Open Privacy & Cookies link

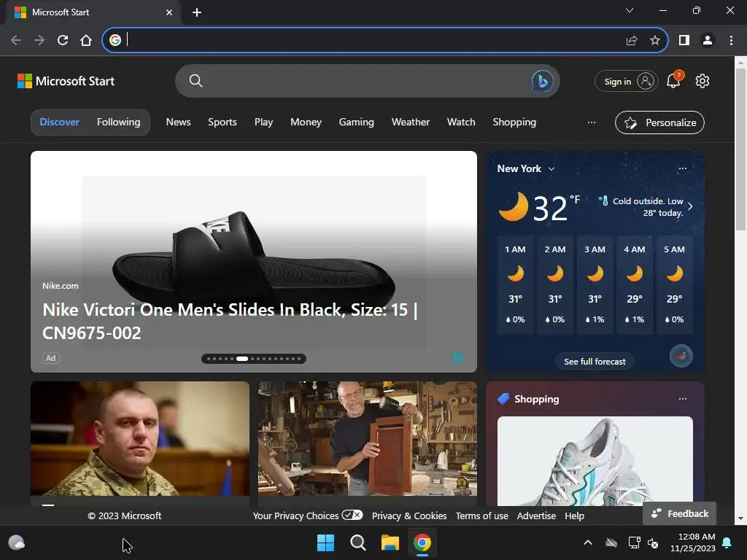409,516
